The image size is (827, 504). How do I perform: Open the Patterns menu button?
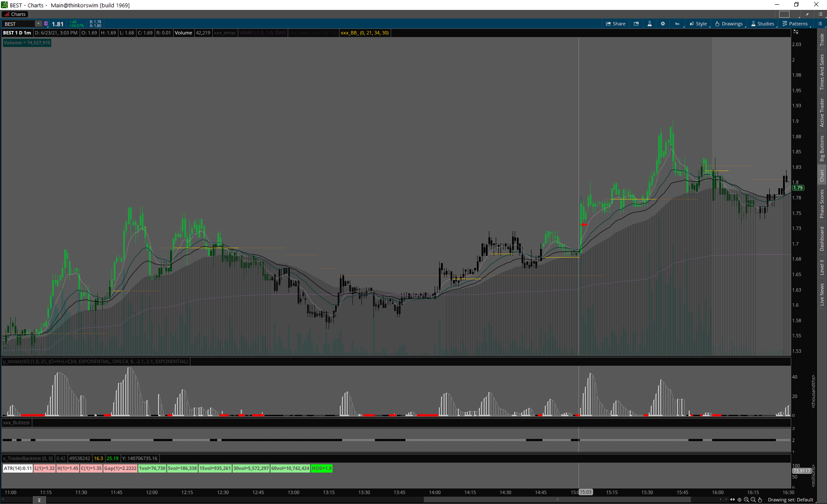coord(795,24)
